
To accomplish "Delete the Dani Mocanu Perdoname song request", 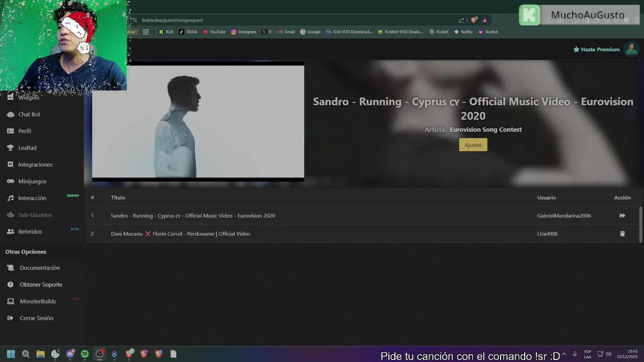I will (622, 234).
